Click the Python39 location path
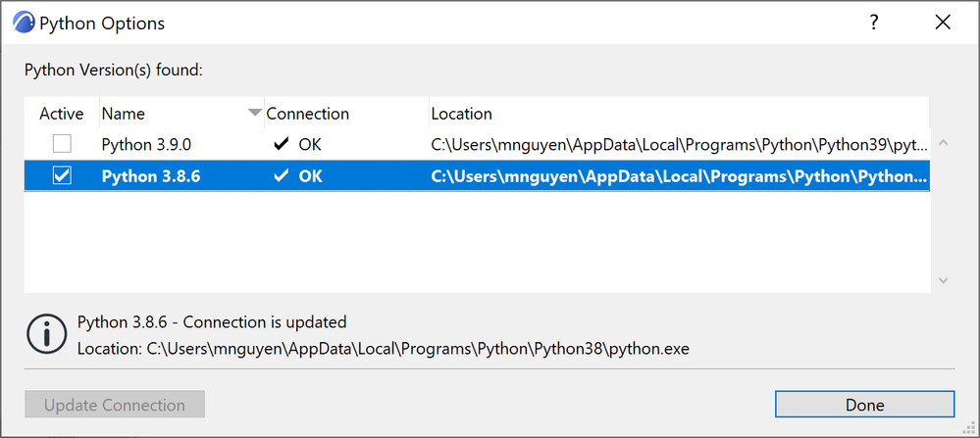The width and height of the screenshot is (980, 438). pyautogui.click(x=677, y=145)
